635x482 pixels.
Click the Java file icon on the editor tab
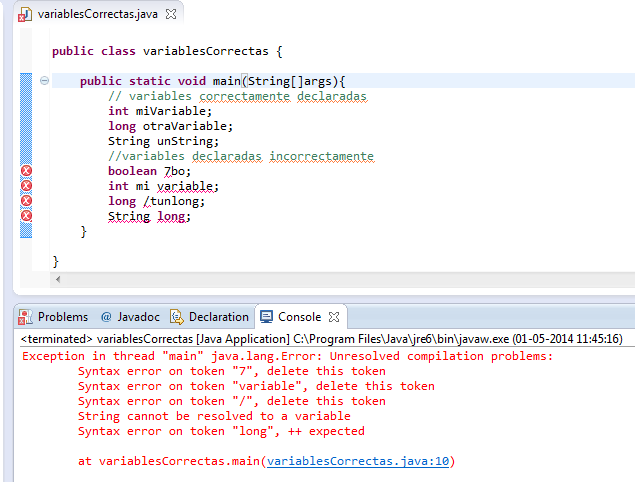25,15
